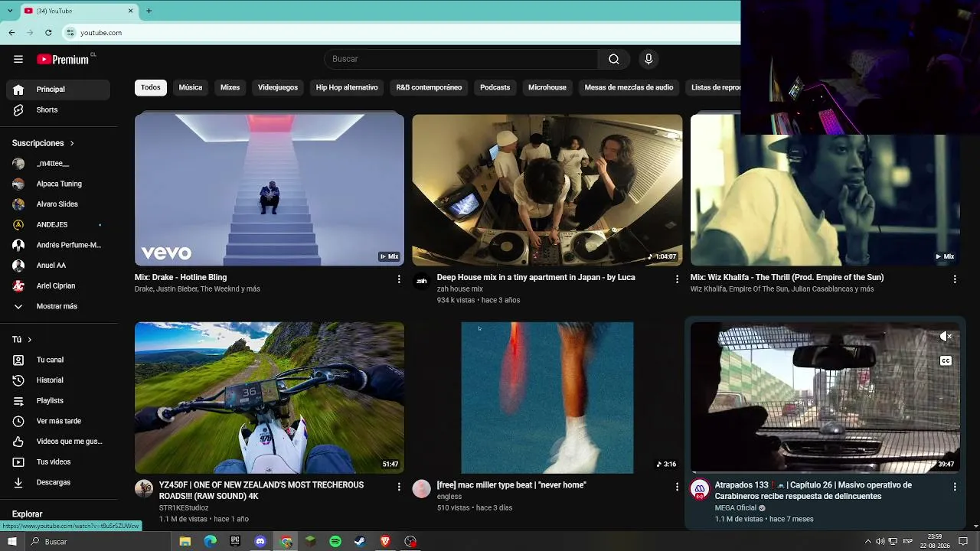Image resolution: width=980 pixels, height=551 pixels.
Task: Open the ANDEJES subscription channel
Action: (x=58, y=225)
